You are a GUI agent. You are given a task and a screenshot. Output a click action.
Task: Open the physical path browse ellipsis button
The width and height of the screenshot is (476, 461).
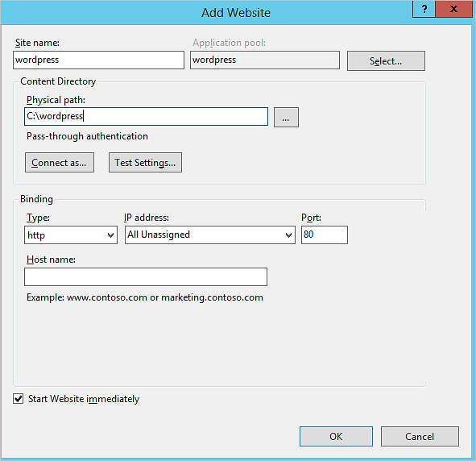tap(286, 117)
